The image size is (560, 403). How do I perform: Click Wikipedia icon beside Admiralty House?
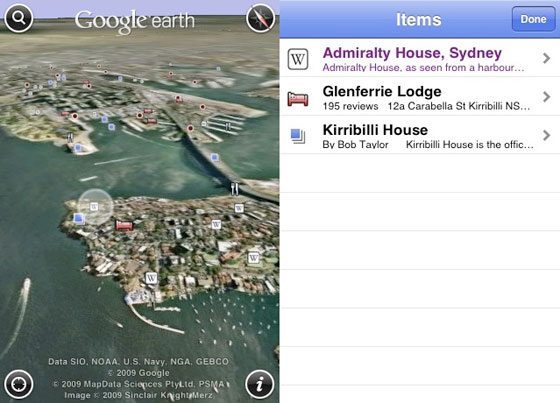298,59
